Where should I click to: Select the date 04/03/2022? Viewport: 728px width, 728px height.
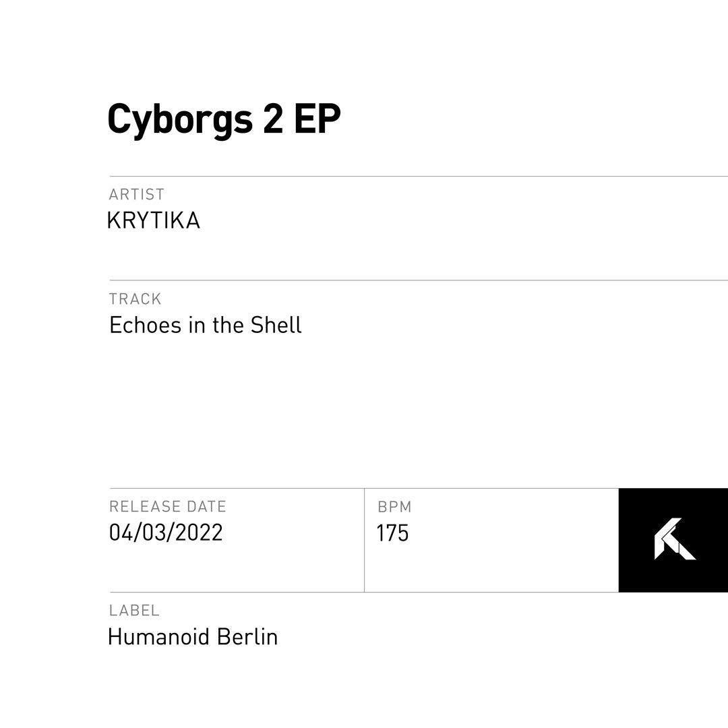click(166, 533)
